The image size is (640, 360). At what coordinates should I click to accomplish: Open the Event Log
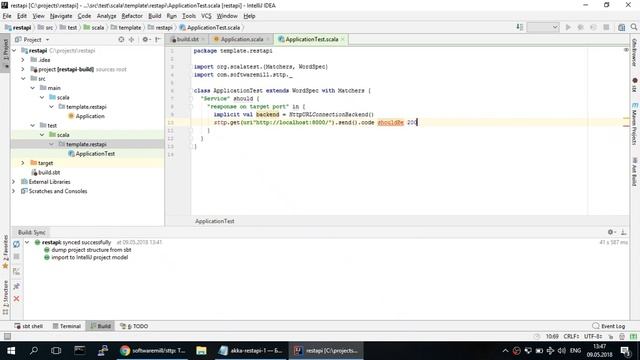[609, 326]
